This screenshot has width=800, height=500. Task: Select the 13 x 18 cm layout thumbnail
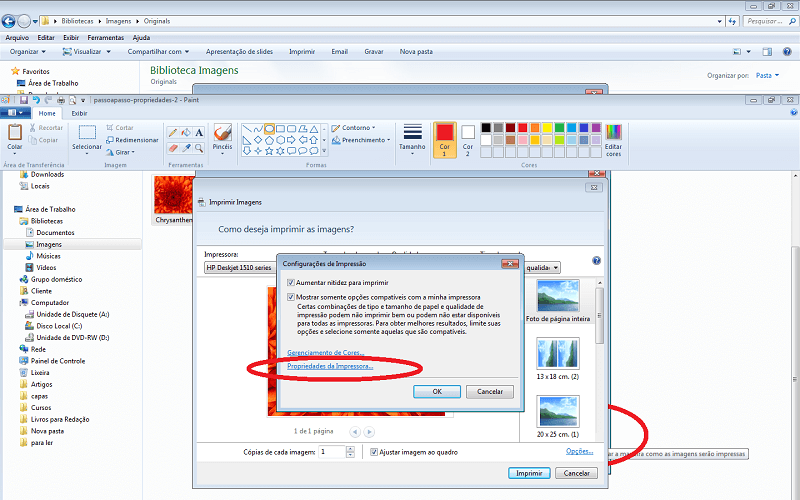[558, 359]
